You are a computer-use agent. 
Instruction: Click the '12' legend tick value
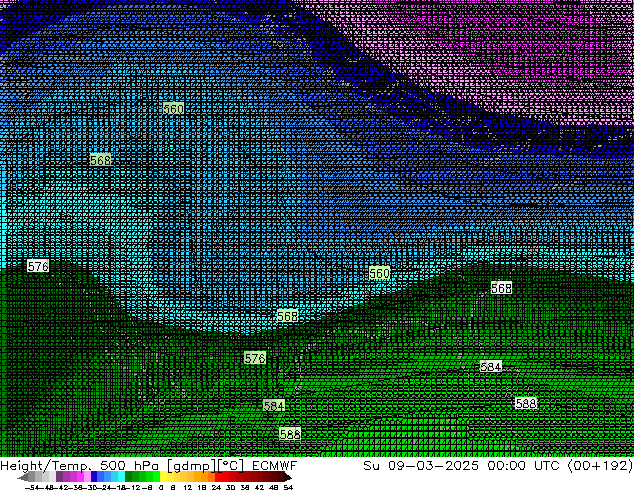click(x=188, y=487)
